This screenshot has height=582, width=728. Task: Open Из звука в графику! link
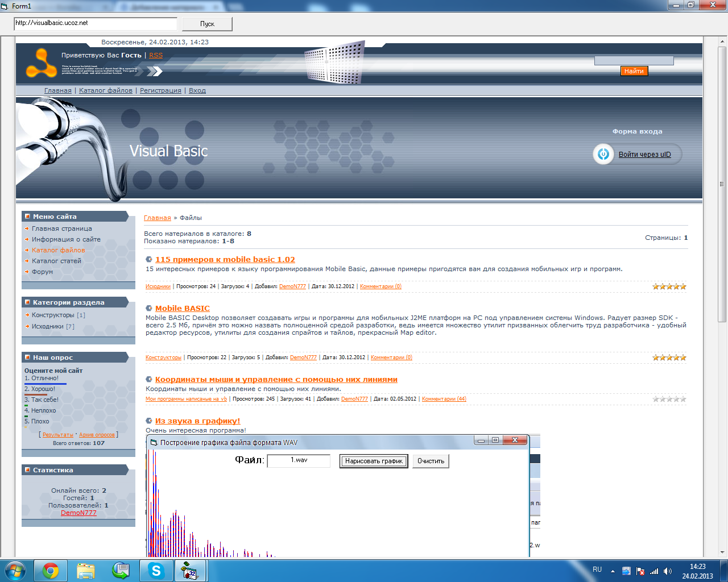pyautogui.click(x=198, y=421)
